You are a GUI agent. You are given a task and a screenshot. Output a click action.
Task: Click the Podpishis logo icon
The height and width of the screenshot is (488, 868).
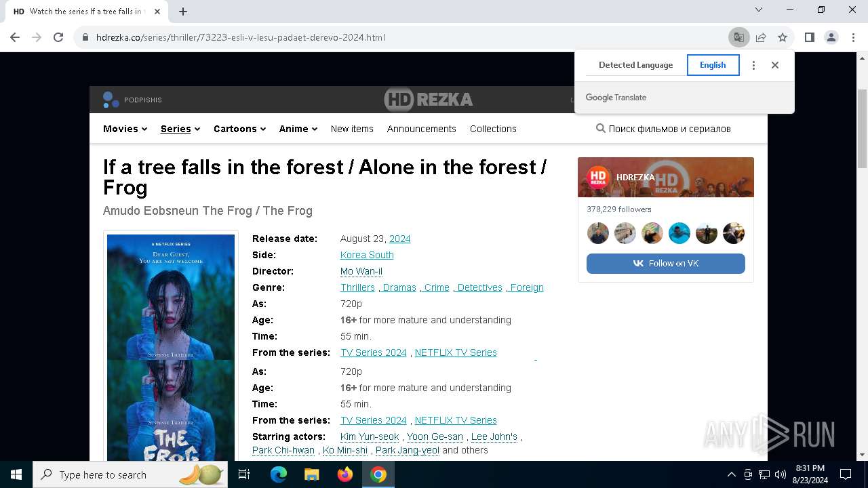pos(111,100)
